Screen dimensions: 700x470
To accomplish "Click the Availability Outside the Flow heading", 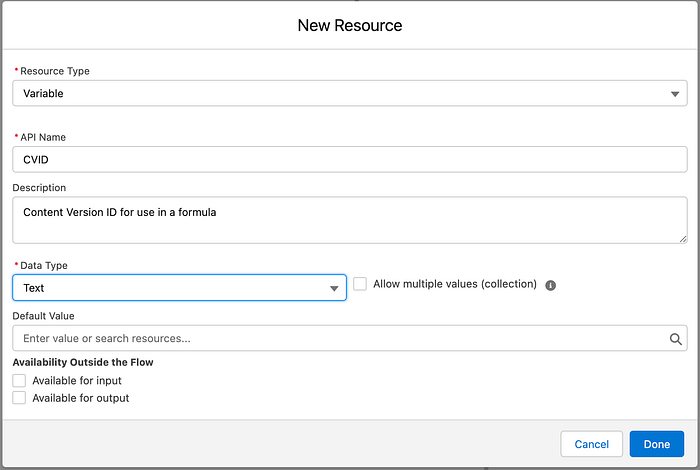I will [83, 362].
